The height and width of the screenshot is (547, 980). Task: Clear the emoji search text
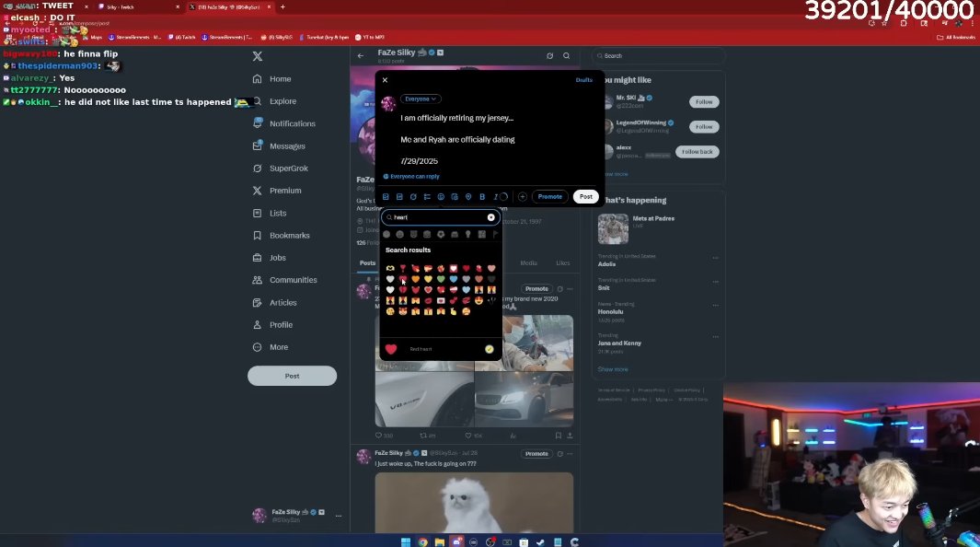click(491, 217)
